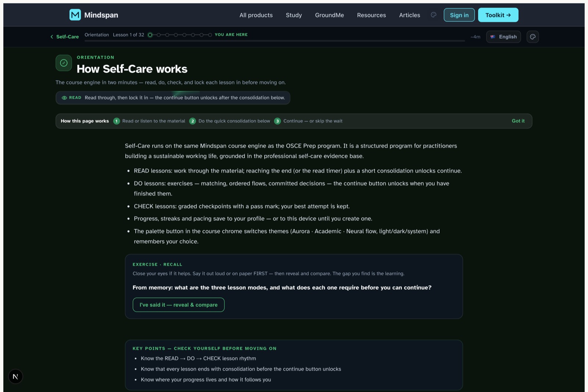The width and height of the screenshot is (588, 392).
Task: Open the Study menu
Action: (x=294, y=15)
